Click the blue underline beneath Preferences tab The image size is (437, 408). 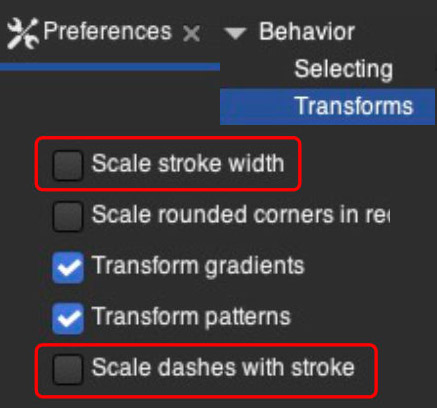pos(110,67)
